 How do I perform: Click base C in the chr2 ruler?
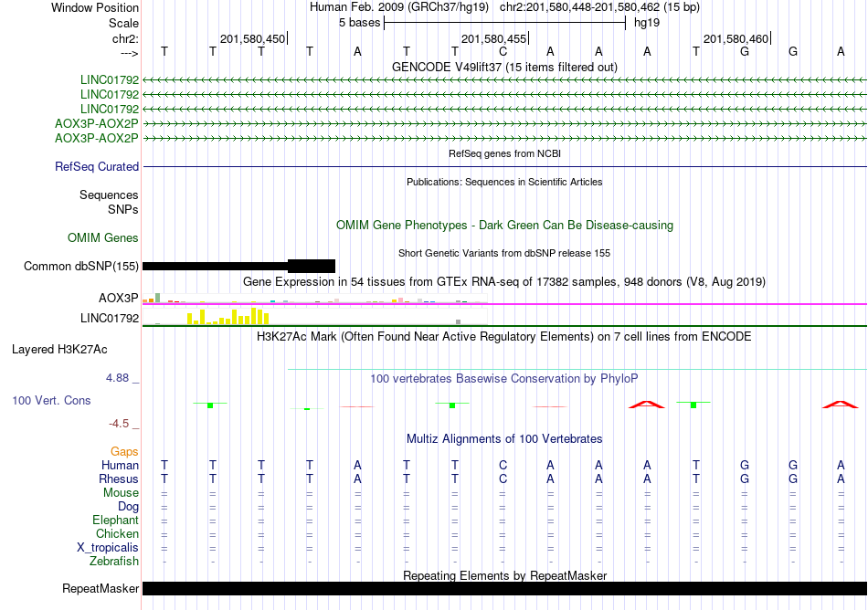click(503, 52)
